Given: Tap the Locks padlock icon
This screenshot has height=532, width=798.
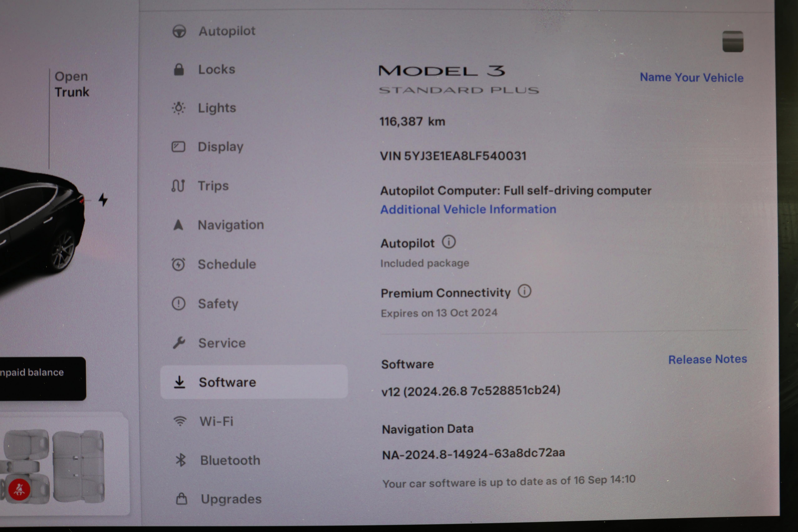Looking at the screenshot, I should click(x=179, y=70).
